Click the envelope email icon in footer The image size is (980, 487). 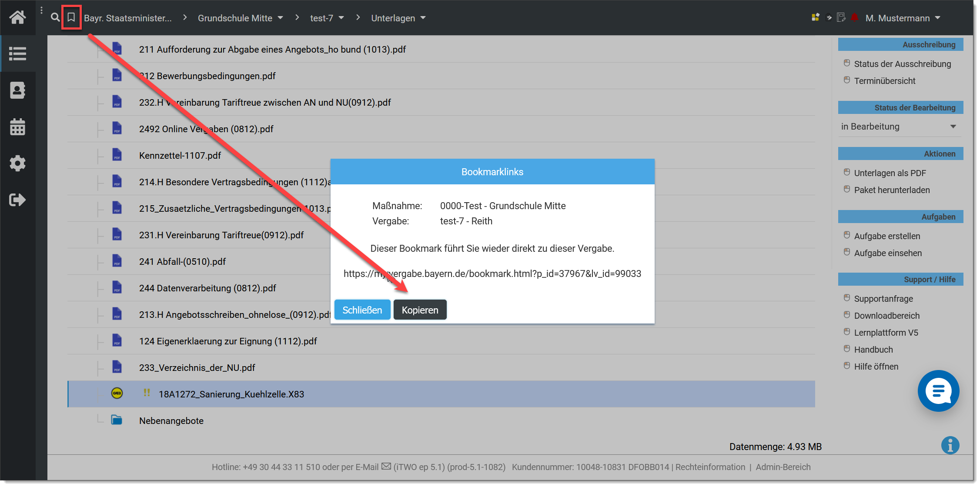(386, 467)
